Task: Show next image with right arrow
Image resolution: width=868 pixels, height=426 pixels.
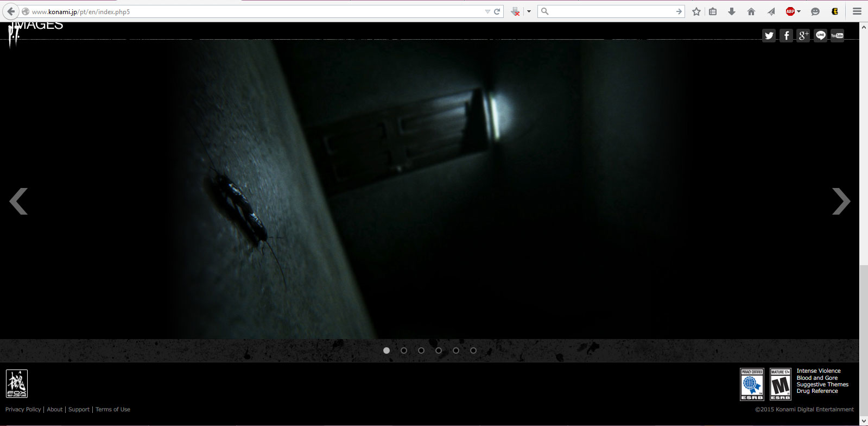Action: (841, 201)
